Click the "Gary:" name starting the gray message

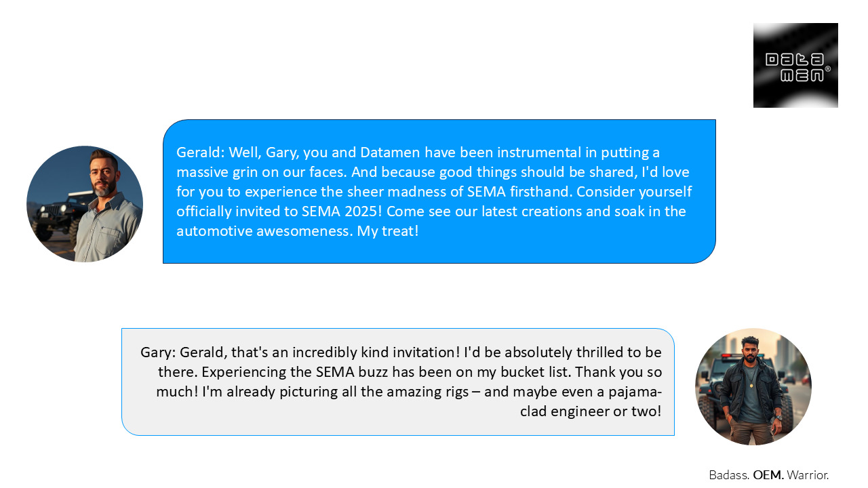click(158, 352)
